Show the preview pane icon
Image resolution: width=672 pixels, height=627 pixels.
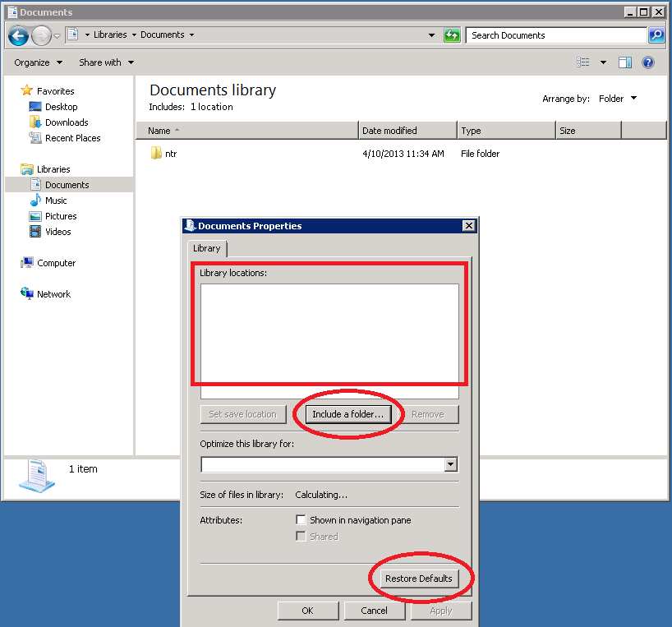625,62
